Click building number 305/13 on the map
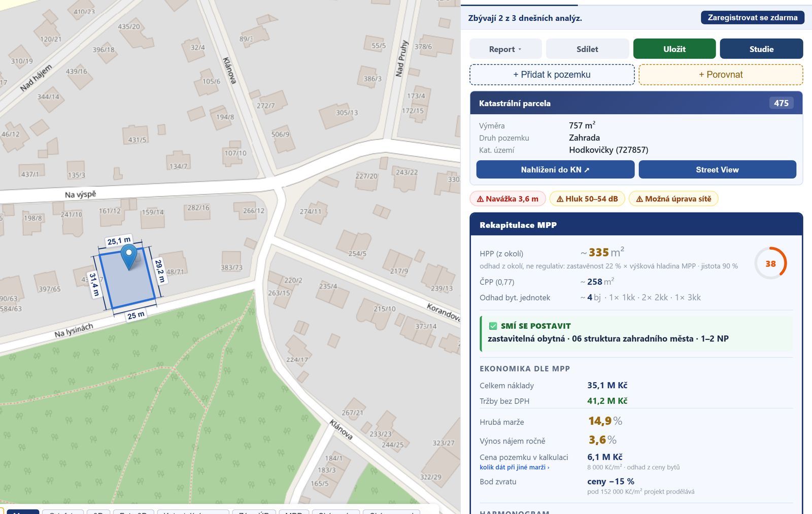This screenshot has width=812, height=514. [347, 113]
